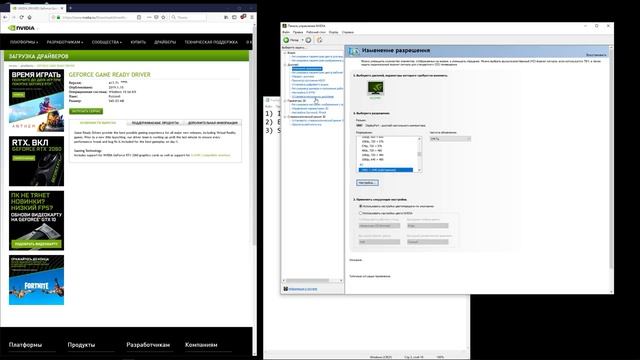640x360 pixels.
Task: Open the ВРЕМЯ ИГРАТЬ promo banner
Action: coord(36,100)
